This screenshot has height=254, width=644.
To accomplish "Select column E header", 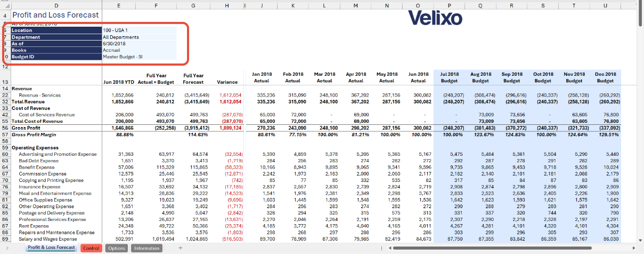I will point(118,5).
